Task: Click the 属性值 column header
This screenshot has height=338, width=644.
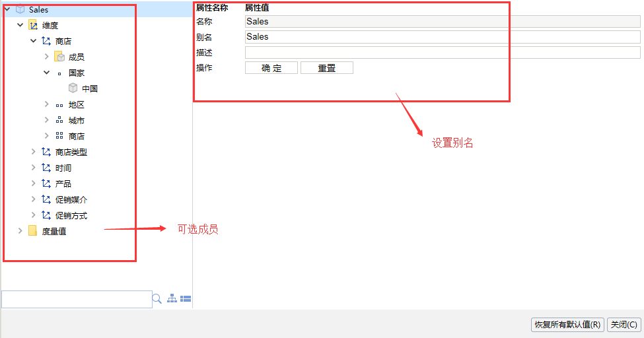Action: tap(257, 7)
